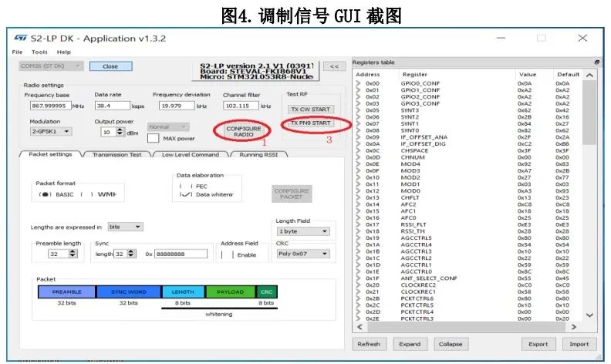Expand the 0x2B PCKTCTRL6 register row
The width and height of the screenshot is (611, 364).
pyautogui.click(x=359, y=298)
